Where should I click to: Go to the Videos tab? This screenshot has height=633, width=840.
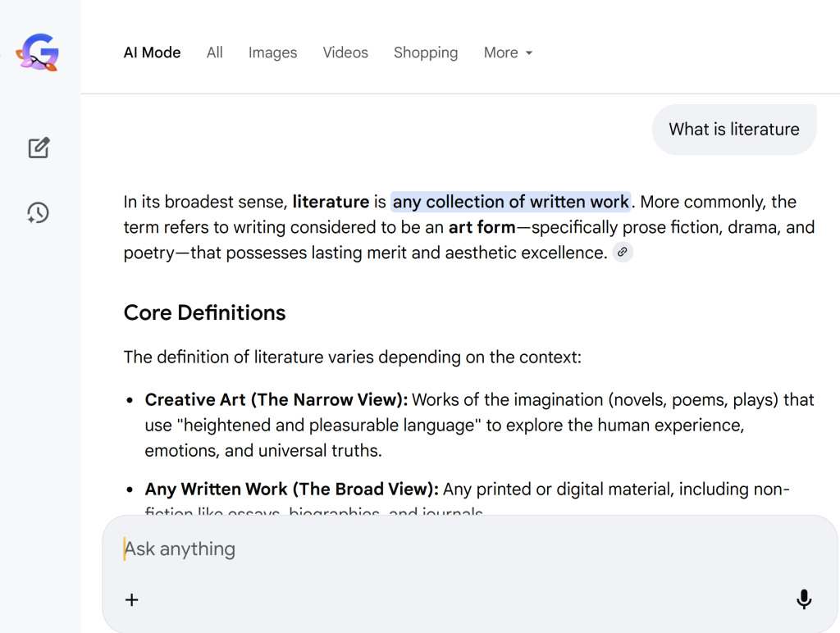point(345,52)
